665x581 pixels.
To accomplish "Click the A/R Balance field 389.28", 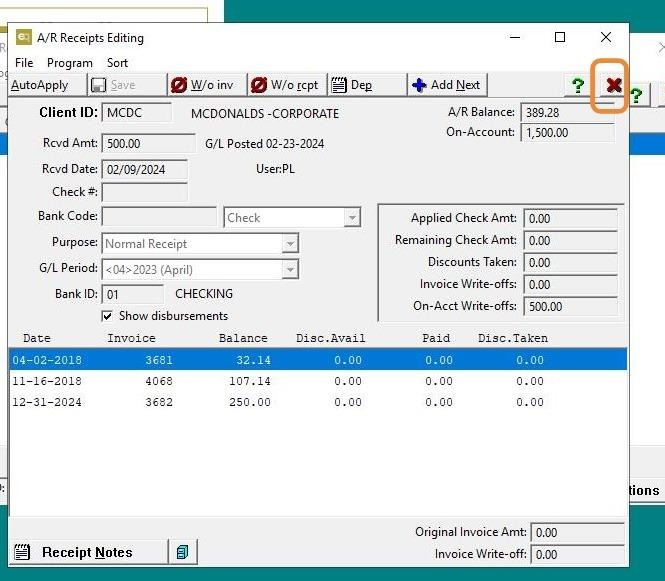I will click(567, 112).
